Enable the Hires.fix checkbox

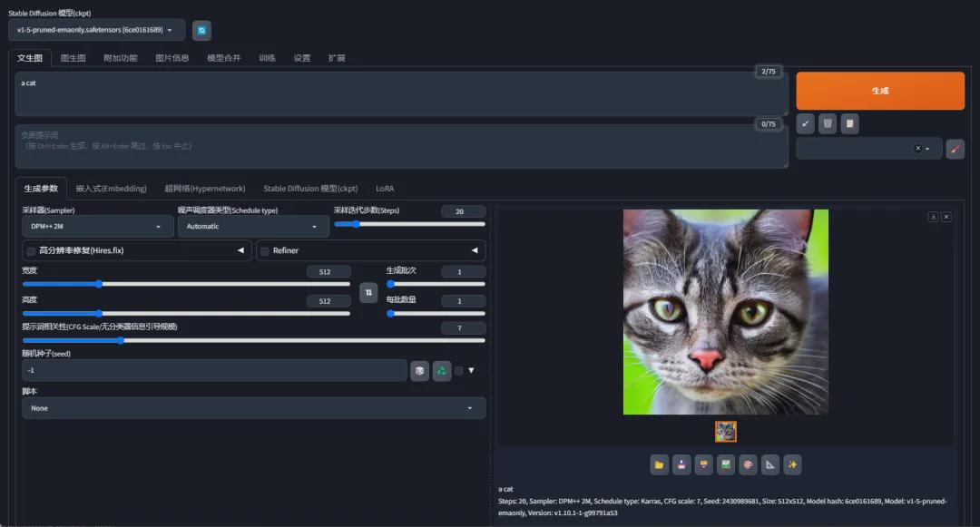30,250
